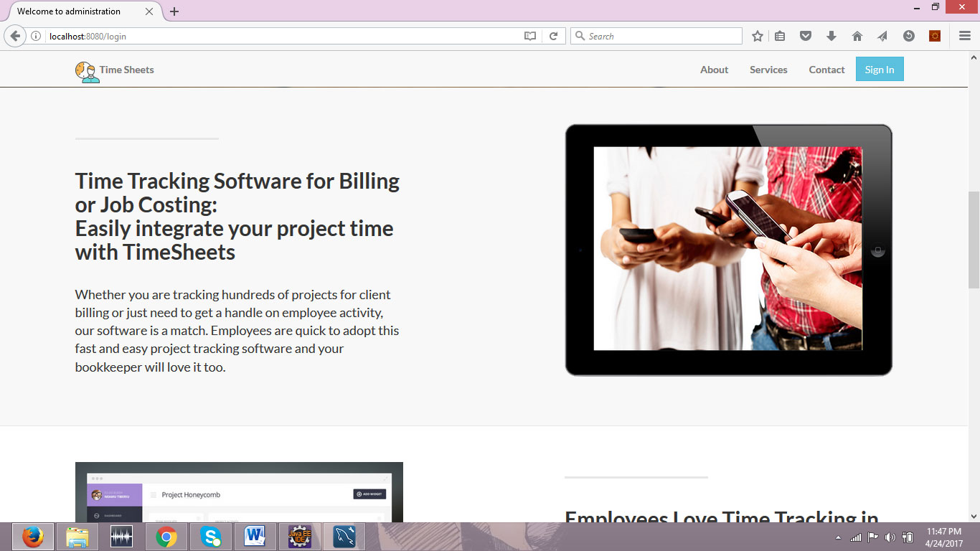Screen dimensions: 980x551
Task: Show bookmarks list icon
Action: tap(780, 36)
